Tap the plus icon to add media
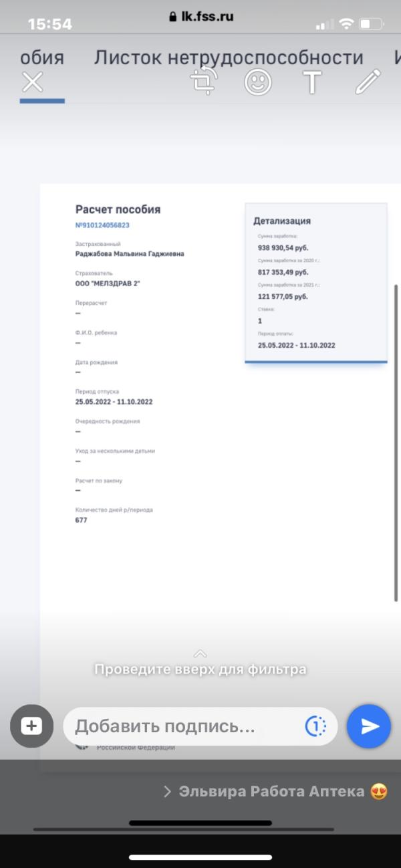The width and height of the screenshot is (401, 868). 31,726
